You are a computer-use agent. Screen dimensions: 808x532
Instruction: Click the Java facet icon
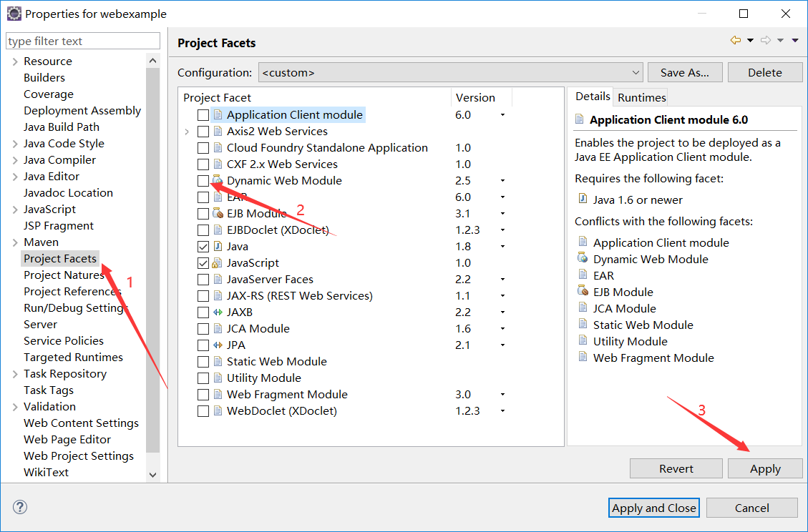(218, 247)
